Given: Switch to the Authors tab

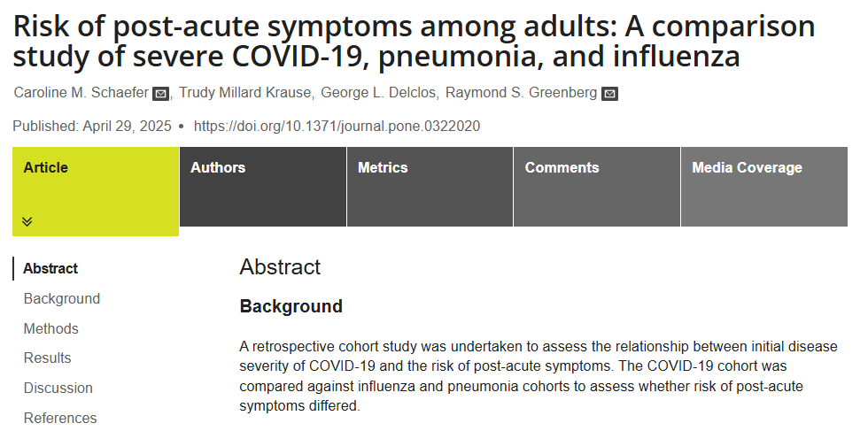Looking at the screenshot, I should [218, 167].
